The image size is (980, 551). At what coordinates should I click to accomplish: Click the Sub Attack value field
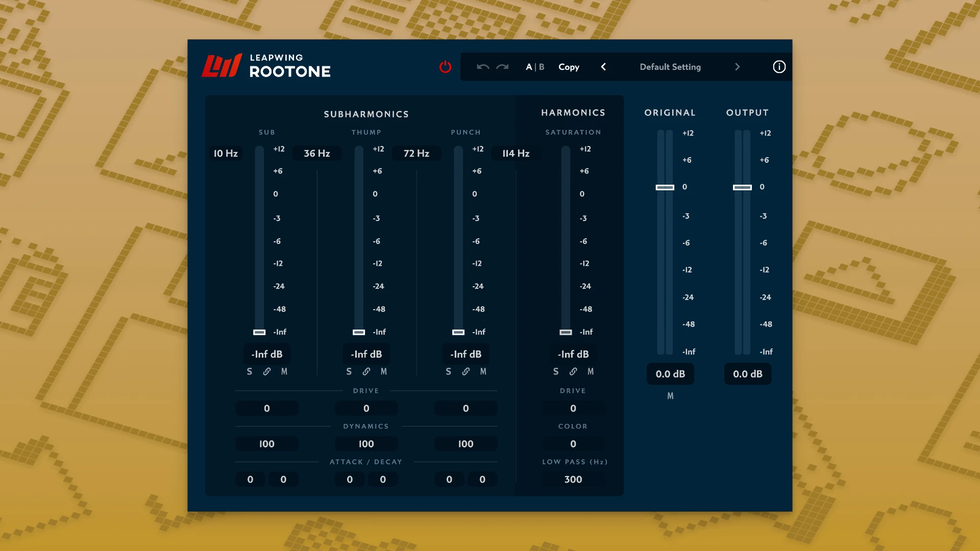250,479
